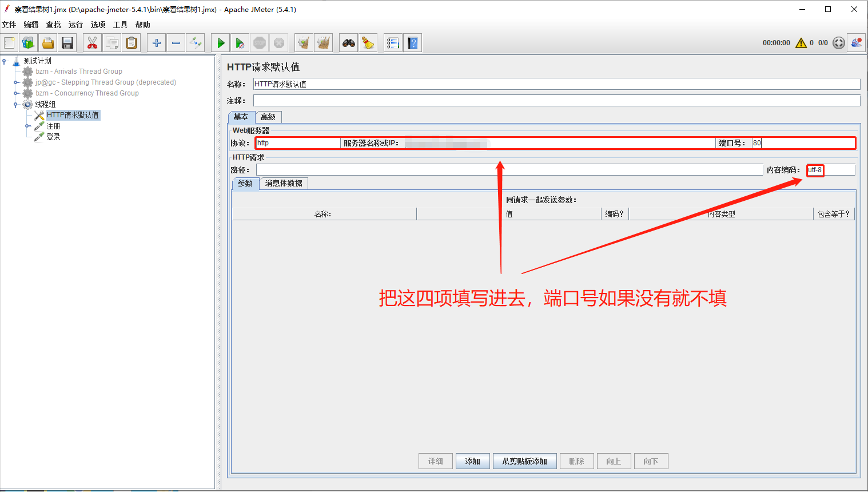This screenshot has height=492, width=868.
Task: Expand the 注册 tree node
Action: (x=27, y=126)
